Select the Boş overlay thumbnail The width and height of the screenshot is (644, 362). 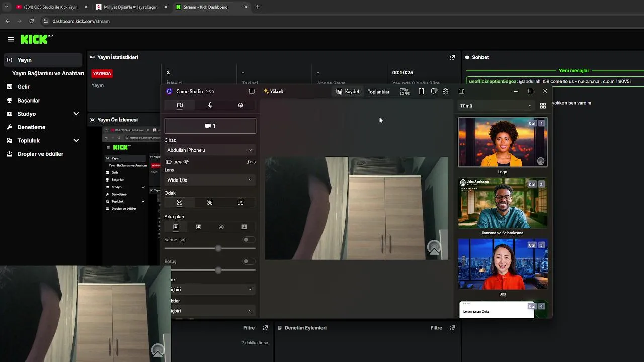(x=503, y=264)
